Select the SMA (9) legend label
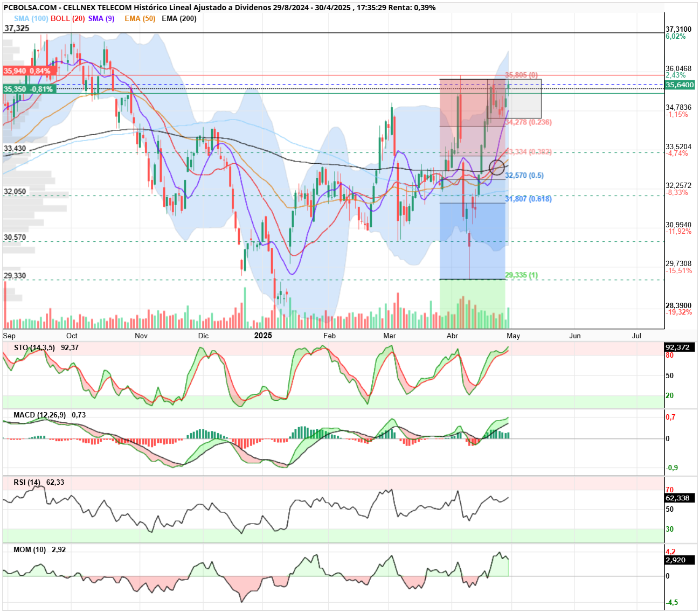This screenshot has width=700, height=613. coord(101,18)
